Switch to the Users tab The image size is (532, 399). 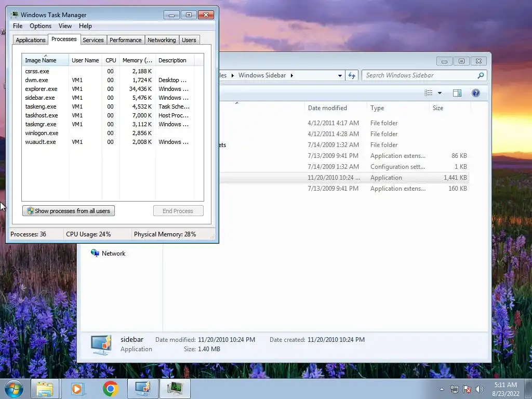click(189, 40)
